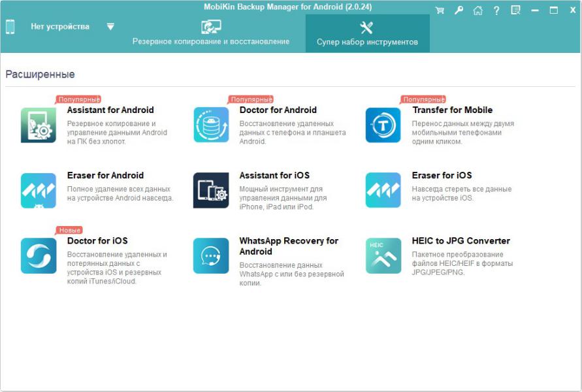The height and width of the screenshot is (392, 582).
Task: Click the Популярные badge above Assistant for Android
Action: [x=78, y=99]
